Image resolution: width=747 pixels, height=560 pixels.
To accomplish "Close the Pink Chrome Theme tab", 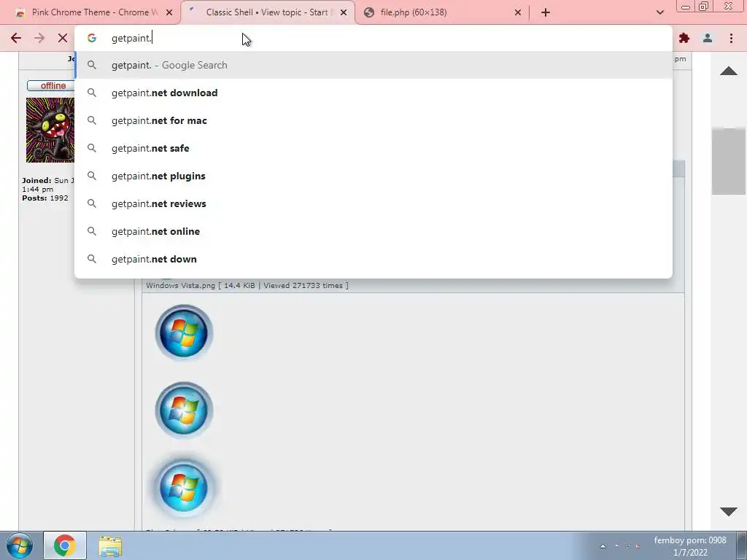I will 169,12.
